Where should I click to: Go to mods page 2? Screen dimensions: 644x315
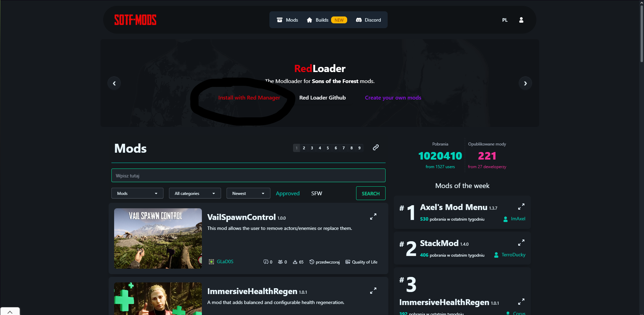click(x=304, y=148)
